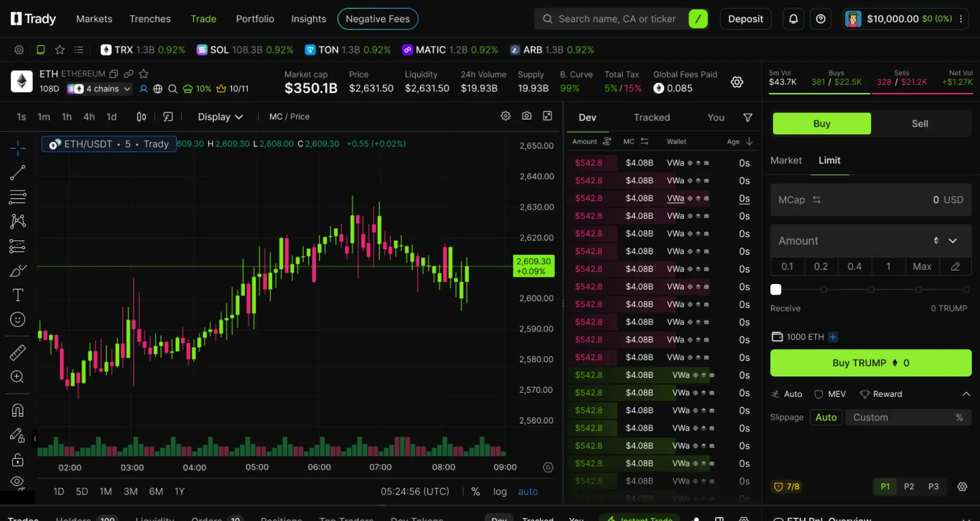The width and height of the screenshot is (980, 521).
Task: Sort trades by Age
Action: pos(740,141)
